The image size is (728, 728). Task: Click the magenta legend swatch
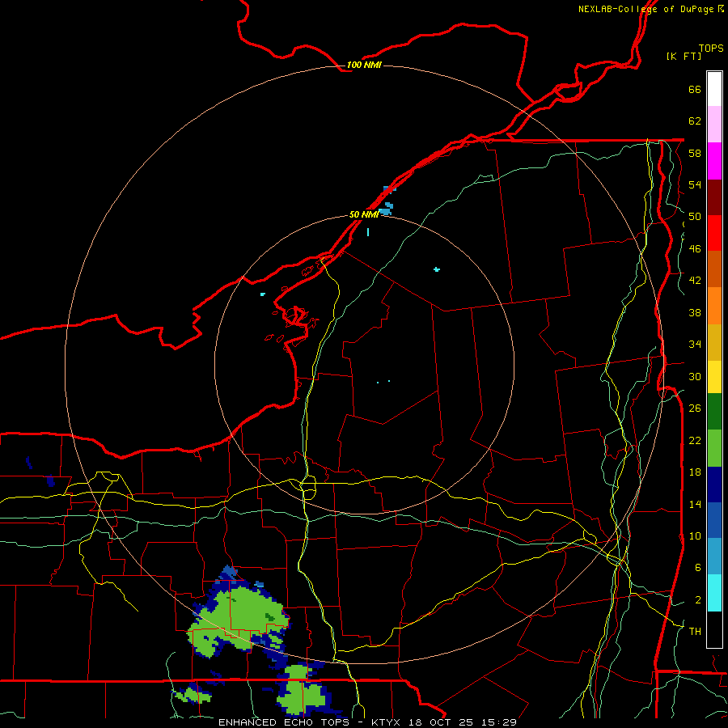pos(714,161)
